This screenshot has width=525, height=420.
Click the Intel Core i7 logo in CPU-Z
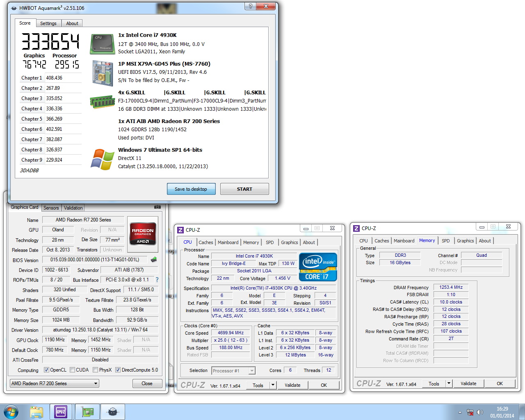[318, 267]
